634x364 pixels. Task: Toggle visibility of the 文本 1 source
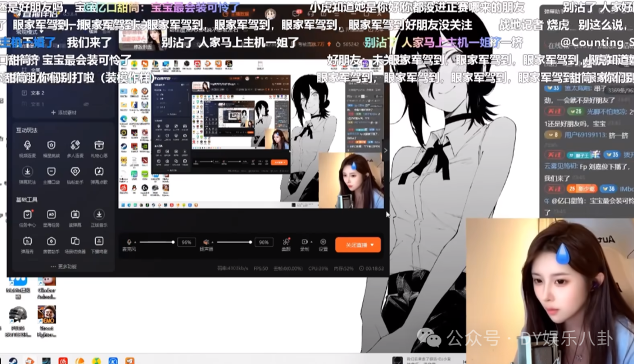(86, 105)
